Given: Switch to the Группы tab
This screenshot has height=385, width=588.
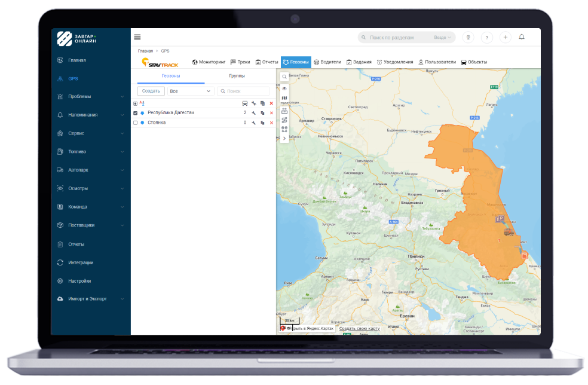Looking at the screenshot, I should [238, 75].
